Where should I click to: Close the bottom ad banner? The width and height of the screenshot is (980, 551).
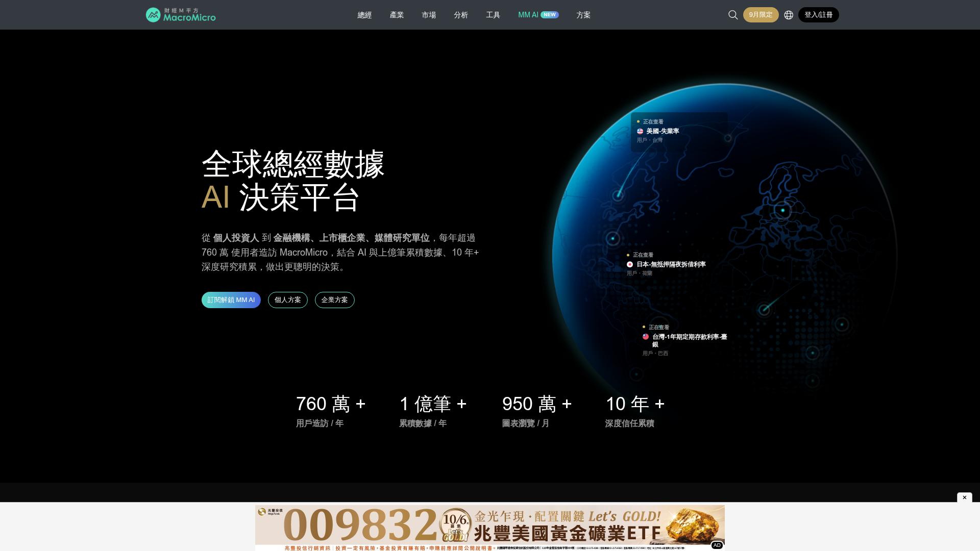coord(964,497)
